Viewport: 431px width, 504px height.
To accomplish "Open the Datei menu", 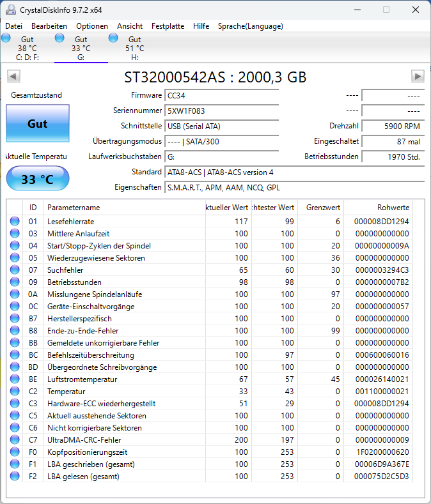I will coord(14,26).
